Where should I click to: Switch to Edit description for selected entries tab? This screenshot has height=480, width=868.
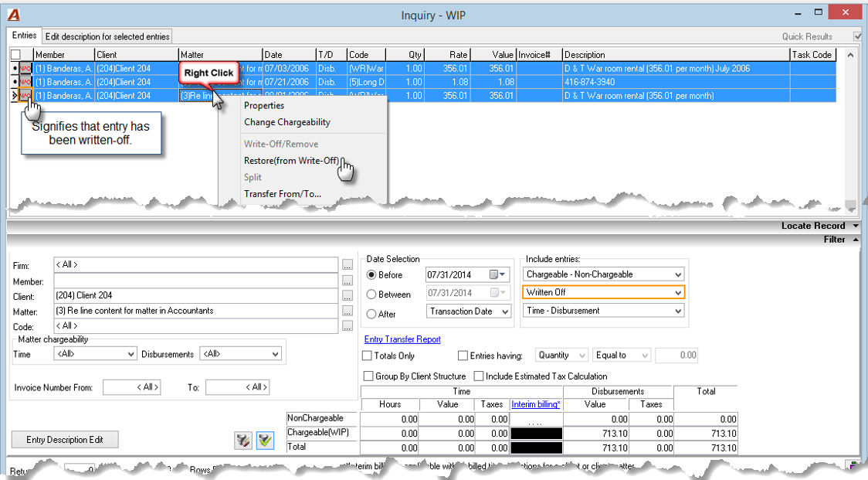(107, 36)
